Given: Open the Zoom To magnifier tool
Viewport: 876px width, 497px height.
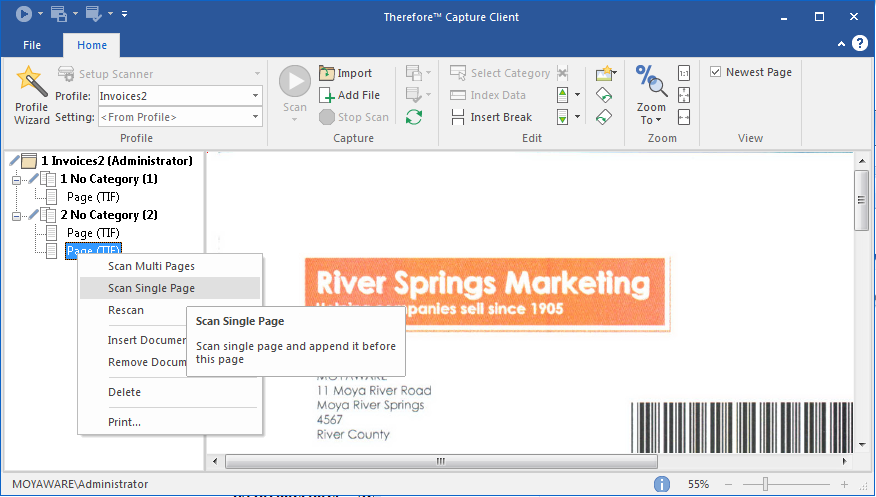Looking at the screenshot, I should [x=651, y=93].
